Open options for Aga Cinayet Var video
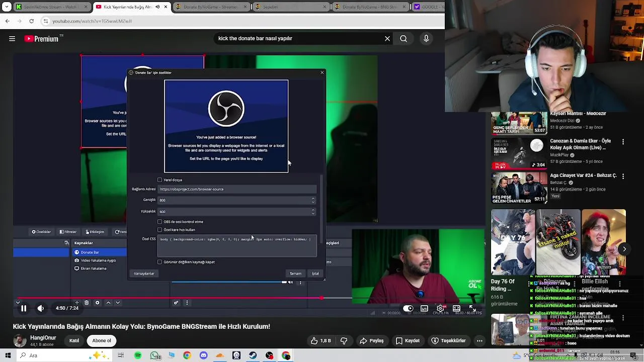 623,176
